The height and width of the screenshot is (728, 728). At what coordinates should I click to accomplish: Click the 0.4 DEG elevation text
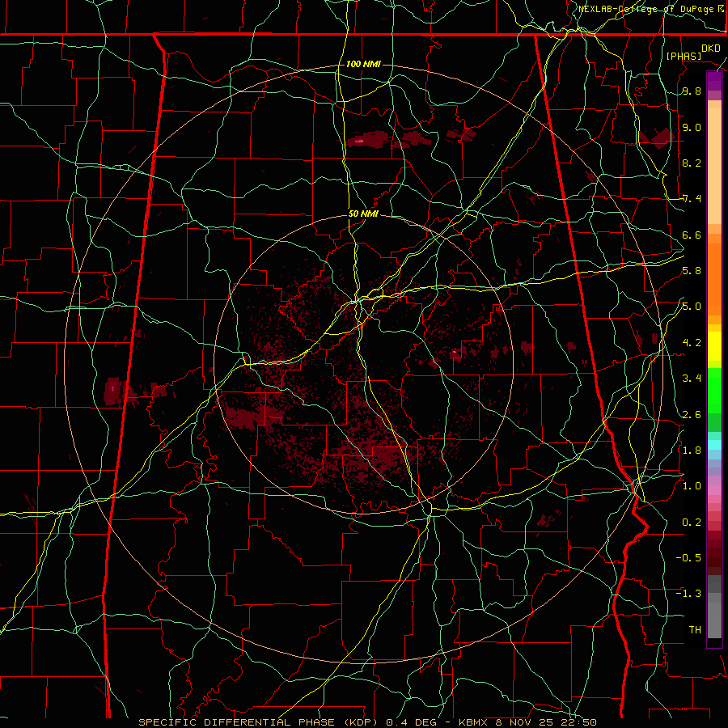pyautogui.click(x=412, y=722)
